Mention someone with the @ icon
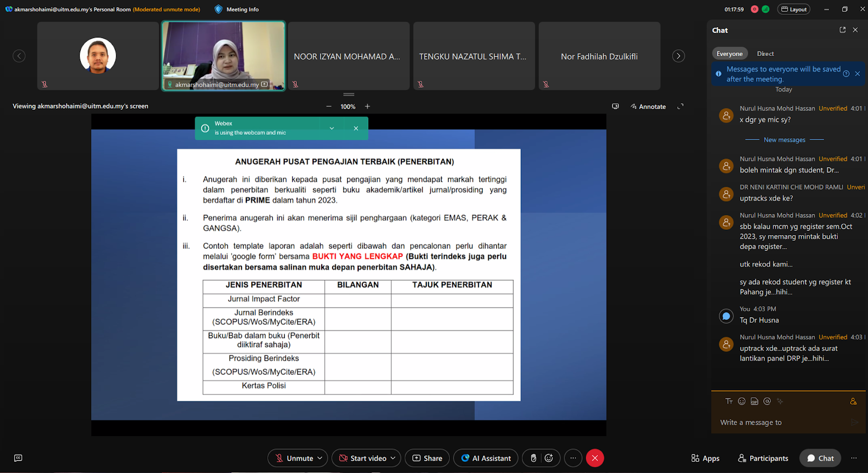Image resolution: width=868 pixels, height=473 pixels. pos(767,401)
